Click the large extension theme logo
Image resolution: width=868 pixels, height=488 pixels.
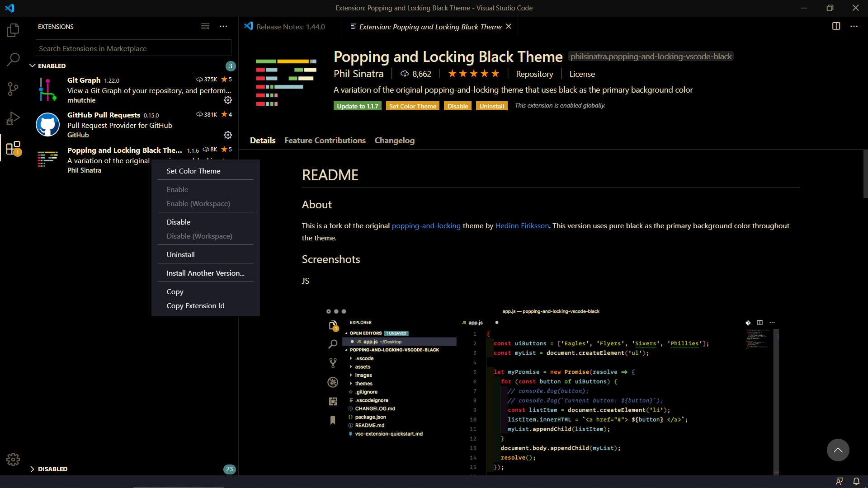pos(286,83)
